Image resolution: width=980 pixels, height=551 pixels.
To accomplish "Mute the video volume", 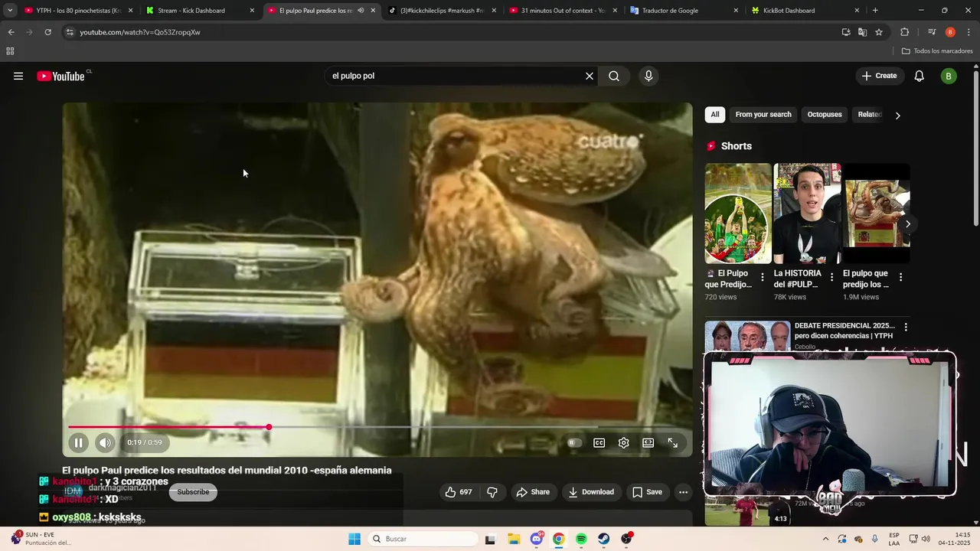I will point(105,442).
